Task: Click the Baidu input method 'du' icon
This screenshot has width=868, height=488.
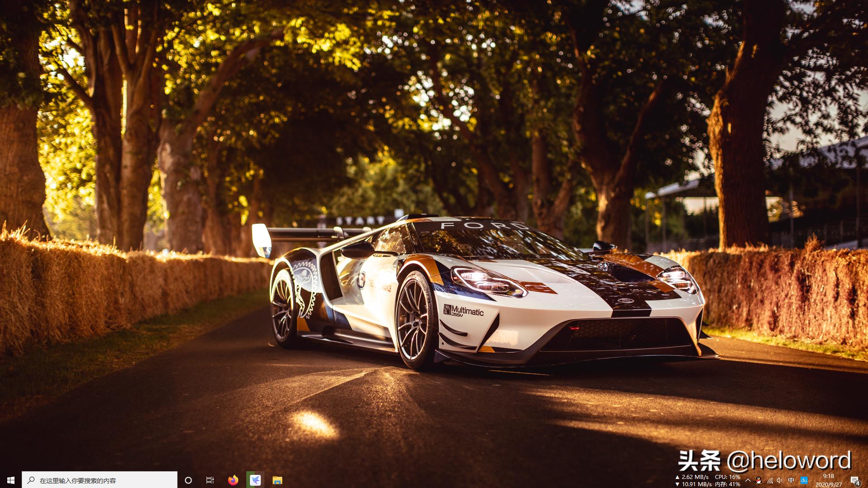Action: pyautogui.click(x=804, y=480)
